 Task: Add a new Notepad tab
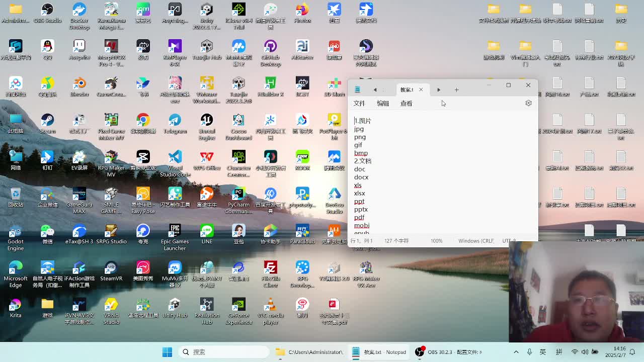click(456, 90)
